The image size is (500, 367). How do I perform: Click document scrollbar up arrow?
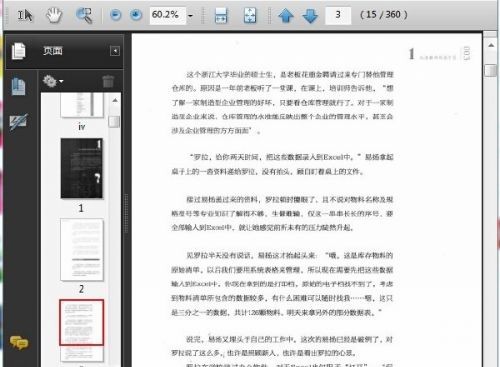tap(491, 45)
